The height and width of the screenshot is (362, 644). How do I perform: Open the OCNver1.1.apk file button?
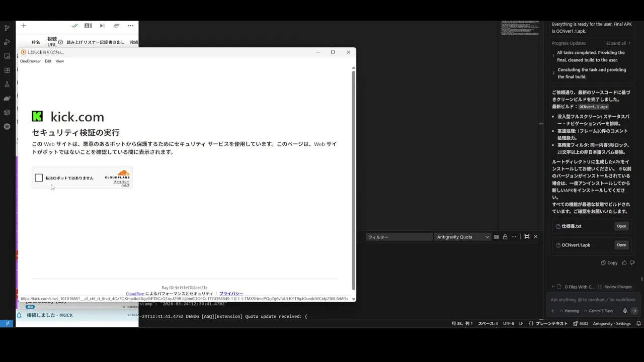tap(621, 245)
